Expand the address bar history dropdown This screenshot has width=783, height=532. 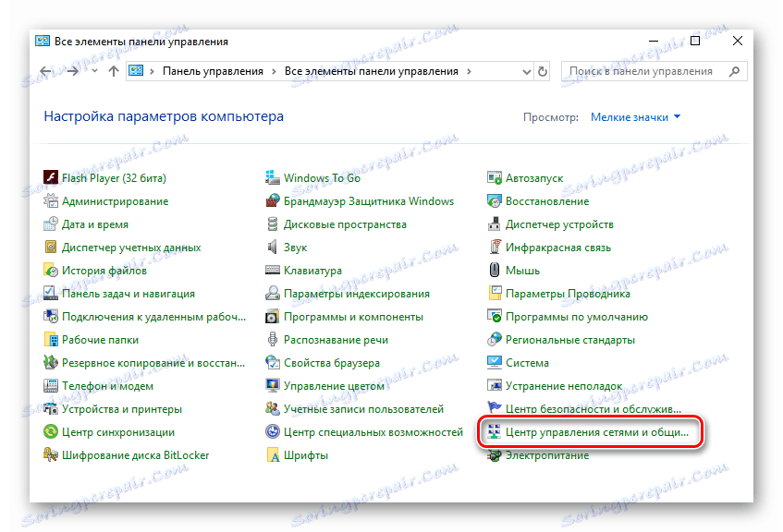526,70
